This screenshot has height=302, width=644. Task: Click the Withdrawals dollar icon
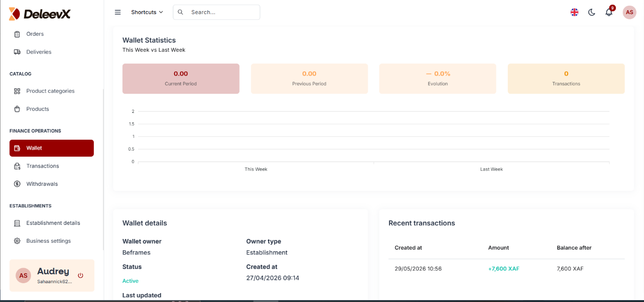point(17,184)
